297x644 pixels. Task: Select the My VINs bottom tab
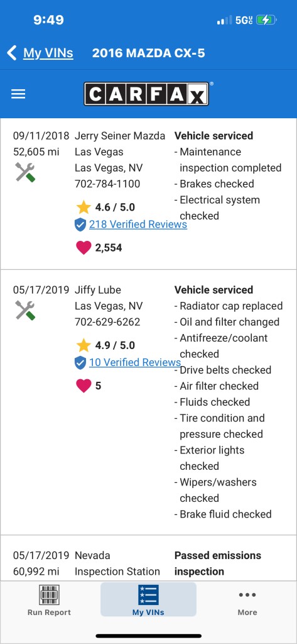coord(148,599)
